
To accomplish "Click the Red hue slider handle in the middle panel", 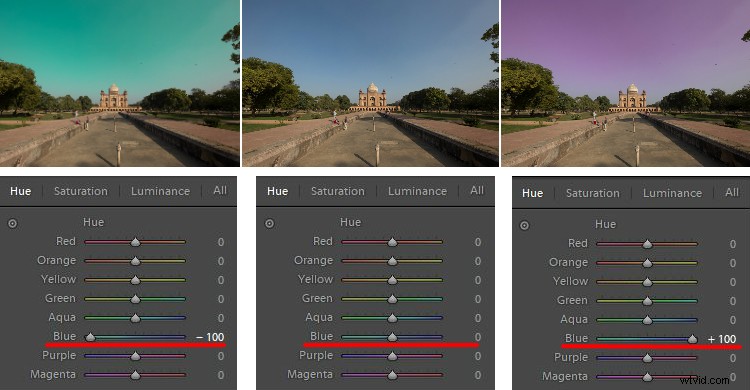I will point(392,242).
